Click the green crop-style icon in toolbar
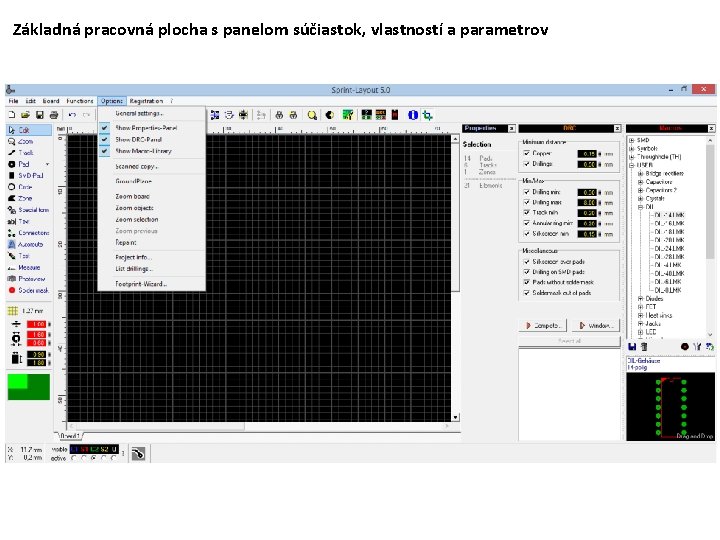 click(x=428, y=115)
